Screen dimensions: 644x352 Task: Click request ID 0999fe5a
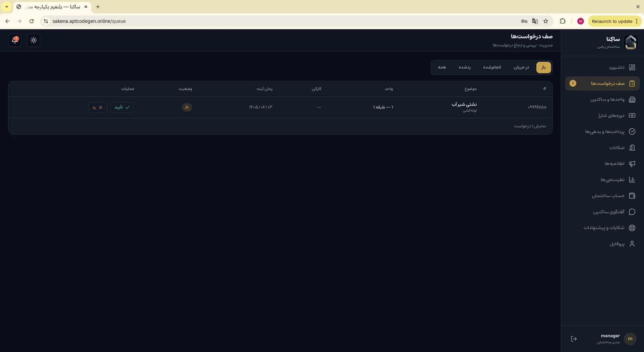(537, 107)
